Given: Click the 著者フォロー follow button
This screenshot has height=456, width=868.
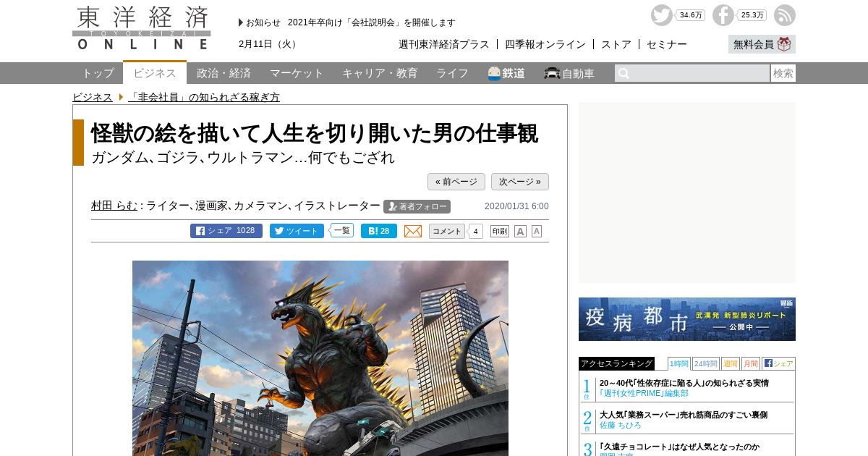Looking at the screenshot, I should (x=417, y=206).
